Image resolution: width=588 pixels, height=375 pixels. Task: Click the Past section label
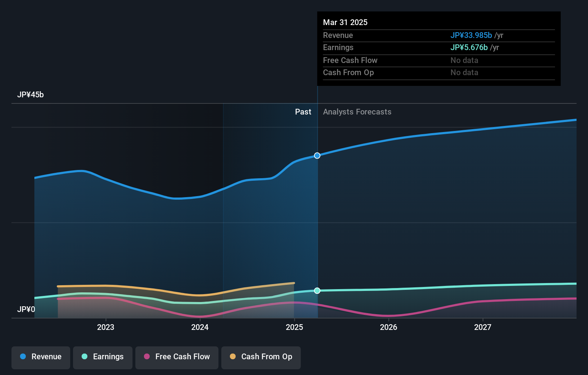(303, 112)
